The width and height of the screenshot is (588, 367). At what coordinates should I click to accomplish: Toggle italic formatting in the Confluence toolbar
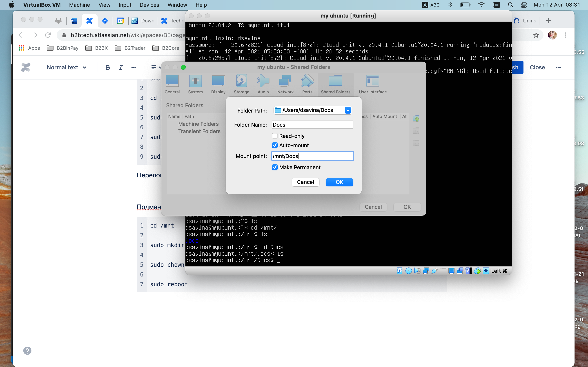tap(121, 67)
